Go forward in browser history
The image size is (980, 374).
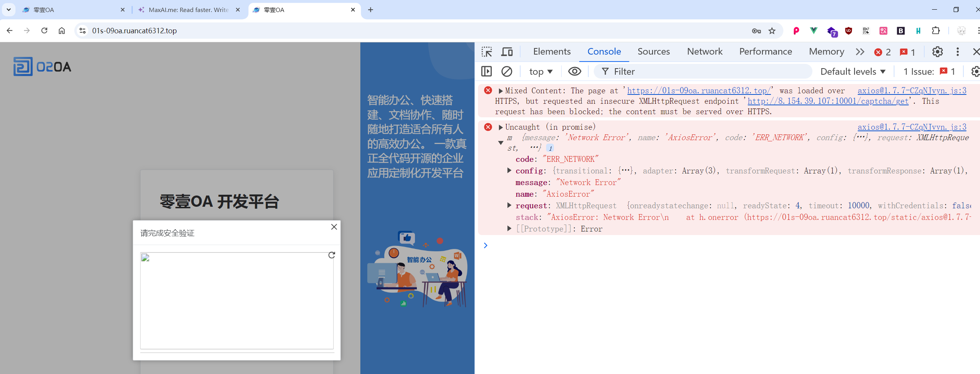[x=27, y=31]
